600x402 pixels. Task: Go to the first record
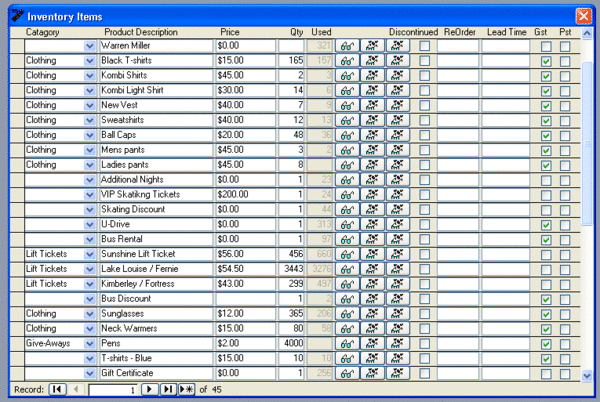(x=58, y=389)
